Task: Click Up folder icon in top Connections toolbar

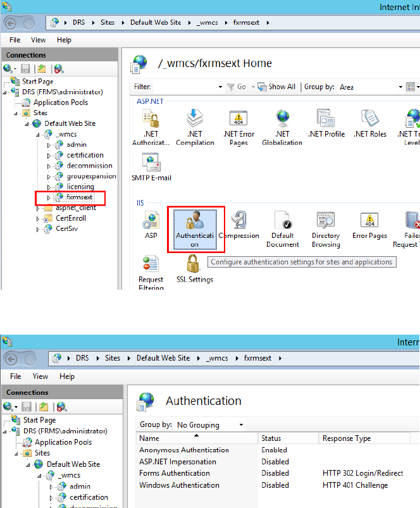Action: tap(42, 69)
